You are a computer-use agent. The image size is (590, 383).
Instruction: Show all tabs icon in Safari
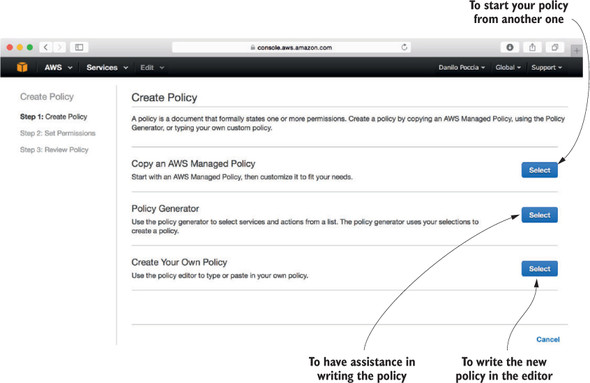[555, 47]
